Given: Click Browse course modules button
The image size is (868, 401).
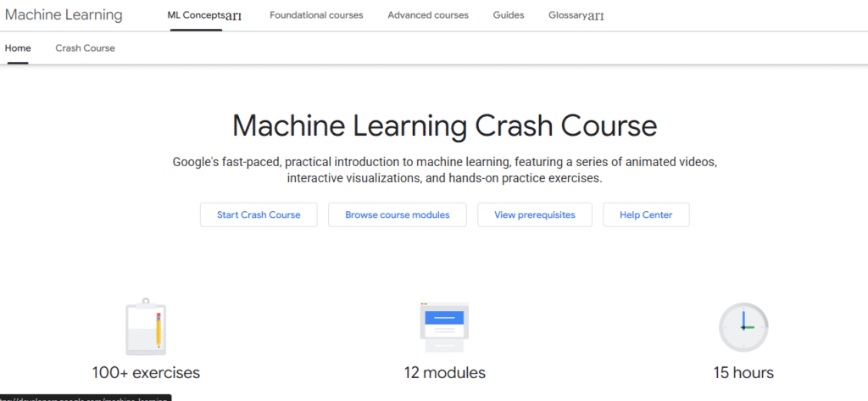Looking at the screenshot, I should (x=398, y=214).
